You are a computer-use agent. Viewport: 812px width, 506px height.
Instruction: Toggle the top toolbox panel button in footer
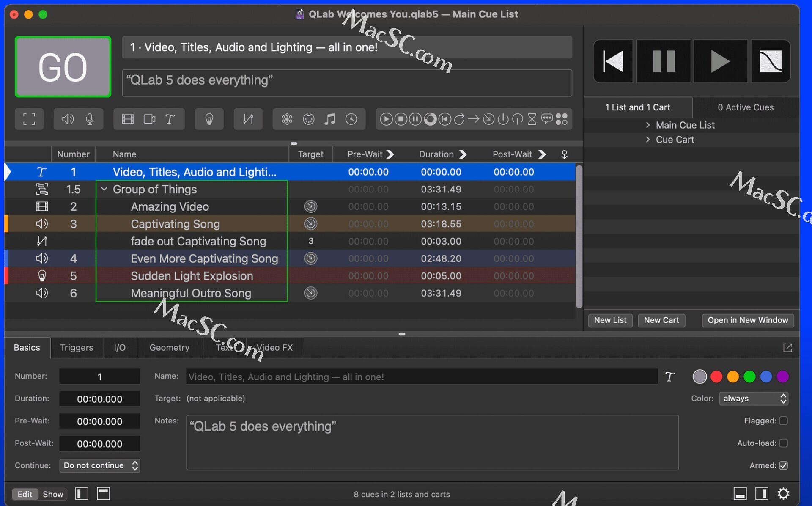click(103, 494)
